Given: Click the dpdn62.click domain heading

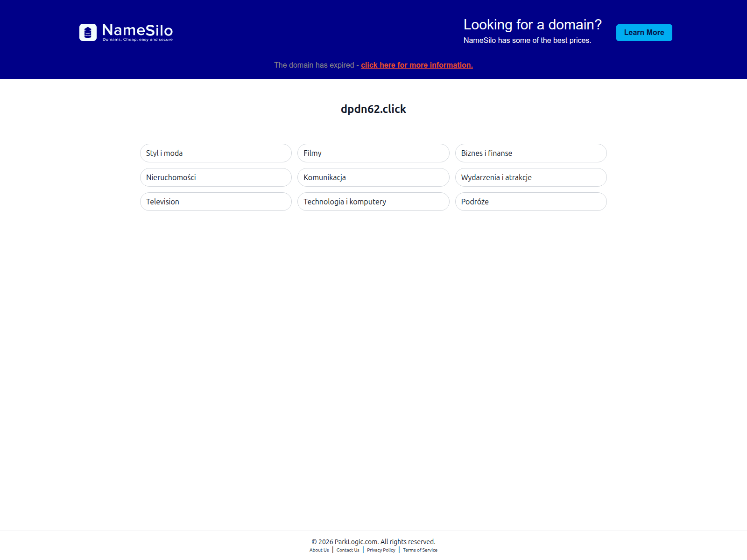Looking at the screenshot, I should pyautogui.click(x=373, y=109).
